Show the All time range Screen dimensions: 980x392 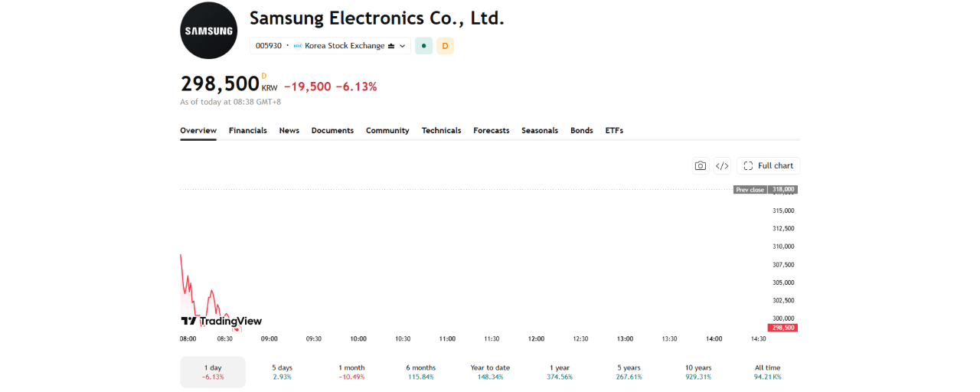[x=767, y=372]
